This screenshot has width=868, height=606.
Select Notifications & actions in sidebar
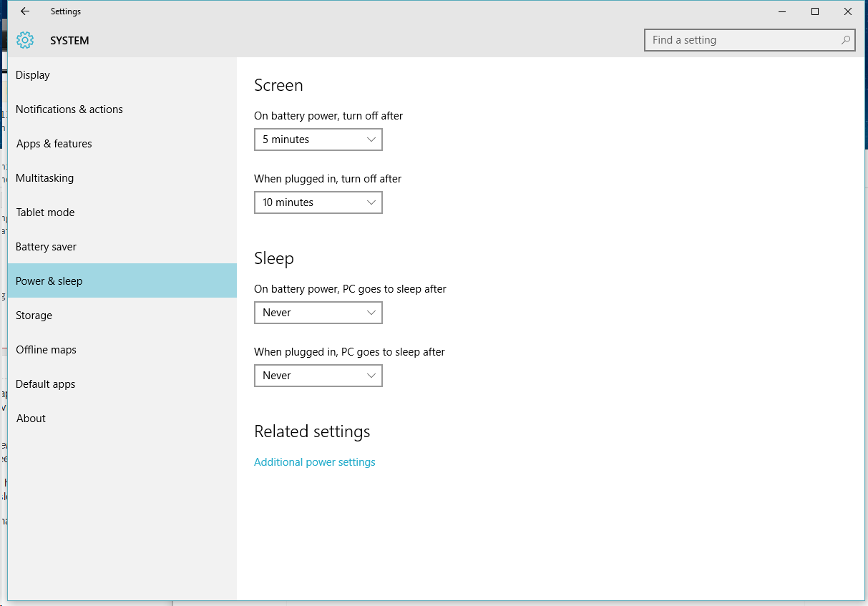(69, 109)
